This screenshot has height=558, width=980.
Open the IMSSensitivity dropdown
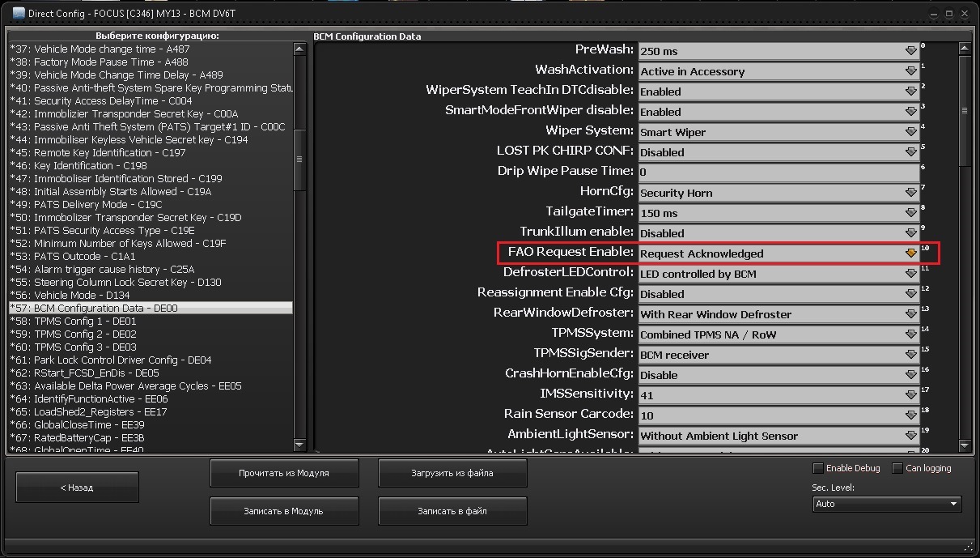tap(778, 395)
